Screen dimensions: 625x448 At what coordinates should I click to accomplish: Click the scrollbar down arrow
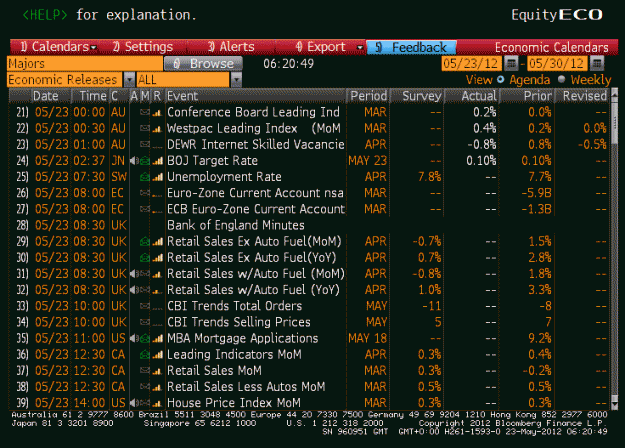point(614,405)
